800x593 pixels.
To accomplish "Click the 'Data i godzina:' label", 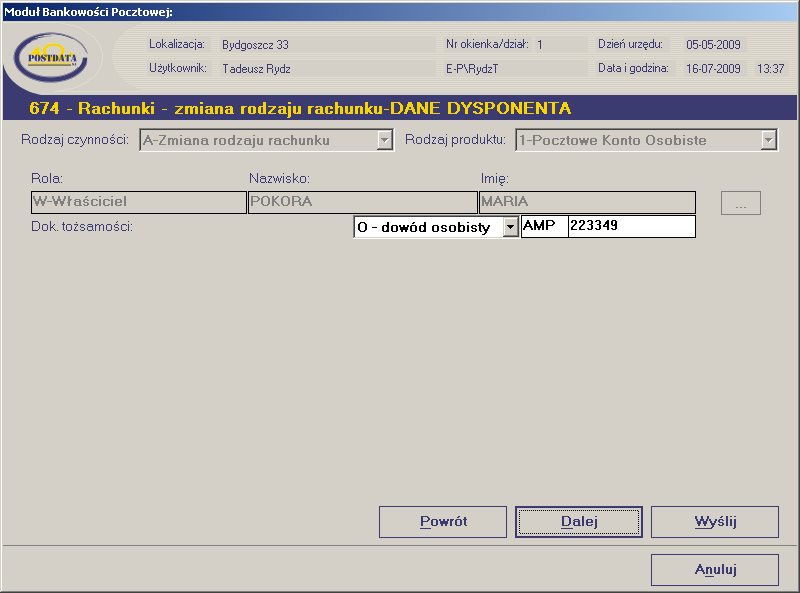I will [x=633, y=68].
